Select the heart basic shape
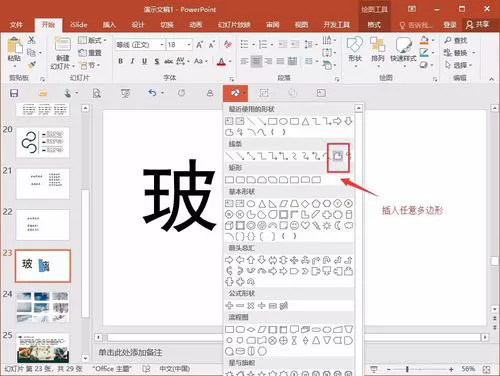This screenshot has width=500, height=376. coord(305,226)
